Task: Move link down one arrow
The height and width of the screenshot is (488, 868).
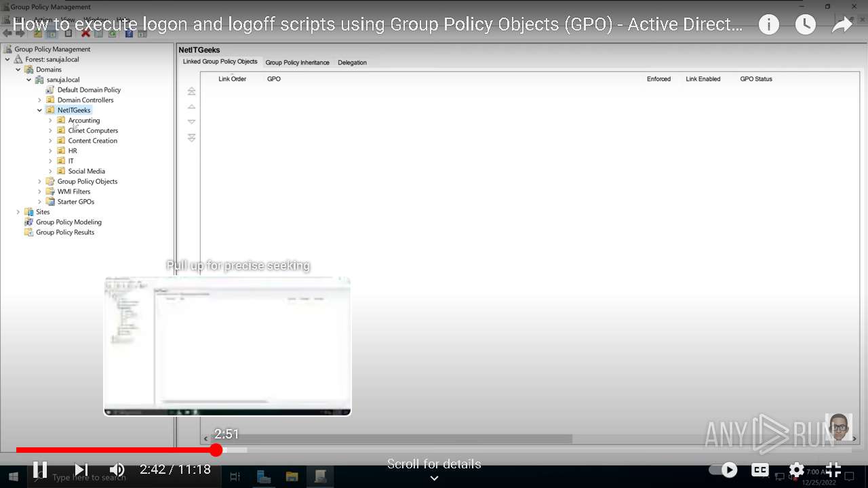Action: point(191,122)
